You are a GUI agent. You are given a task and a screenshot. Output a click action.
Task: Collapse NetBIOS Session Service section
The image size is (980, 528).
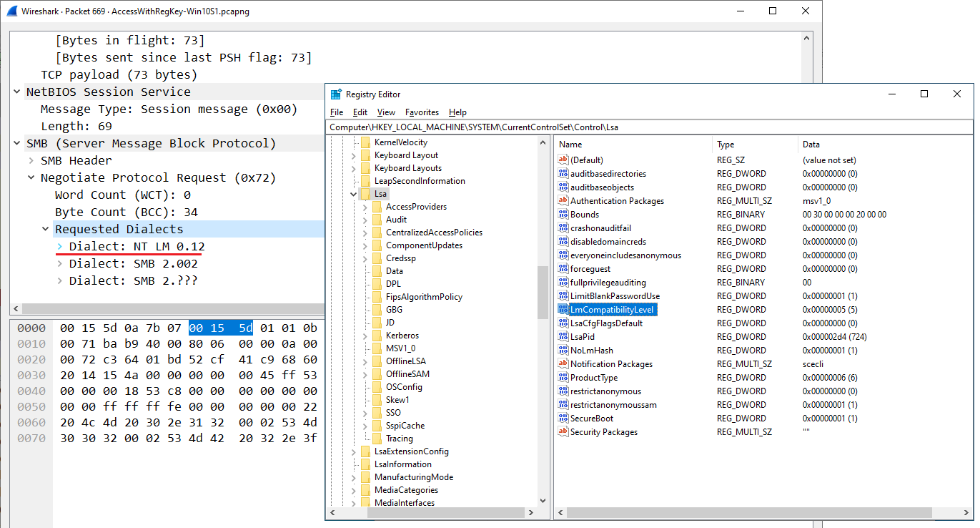(x=17, y=92)
